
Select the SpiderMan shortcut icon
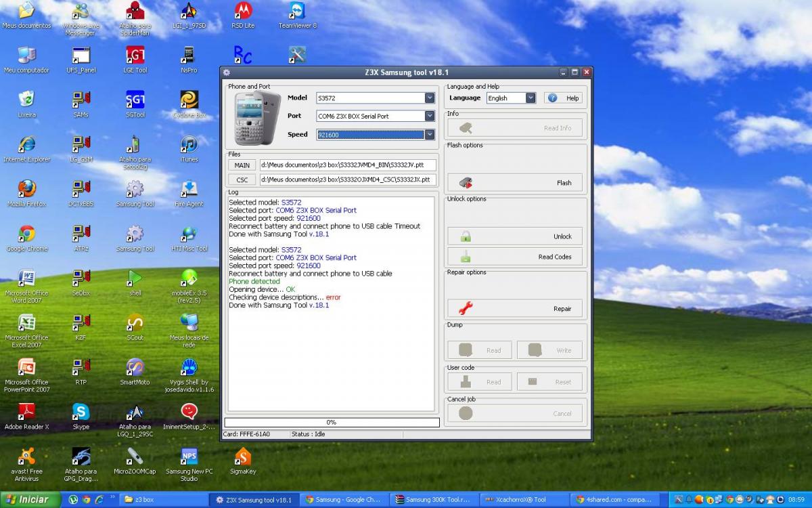(x=135, y=19)
